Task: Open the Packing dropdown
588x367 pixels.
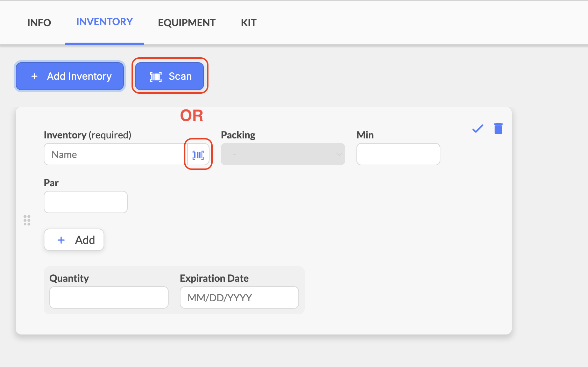Action: coord(283,154)
